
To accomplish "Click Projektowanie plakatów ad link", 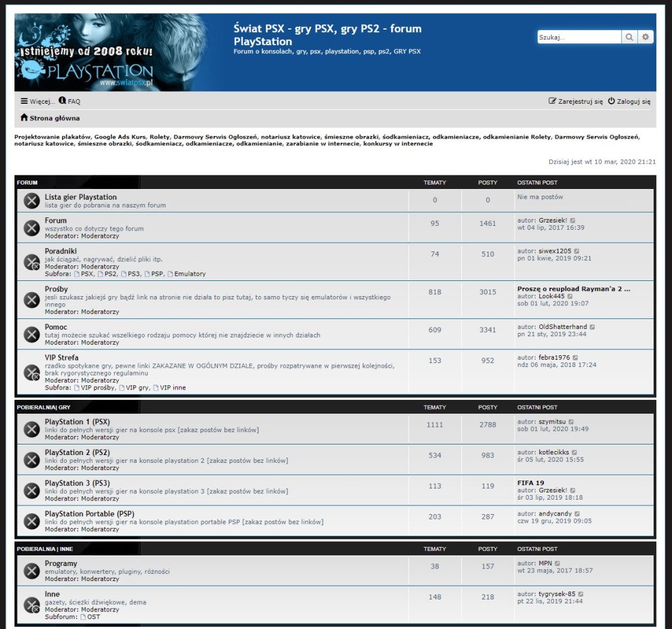I will coord(52,137).
